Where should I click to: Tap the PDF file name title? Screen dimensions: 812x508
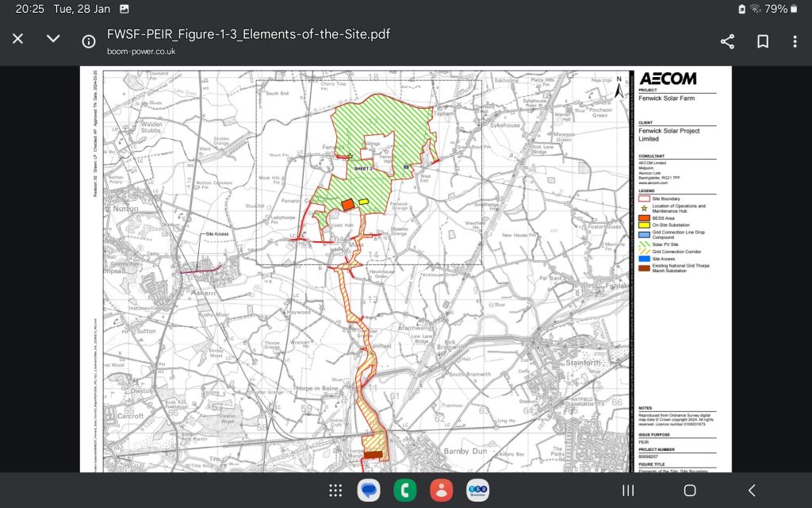tap(248, 35)
